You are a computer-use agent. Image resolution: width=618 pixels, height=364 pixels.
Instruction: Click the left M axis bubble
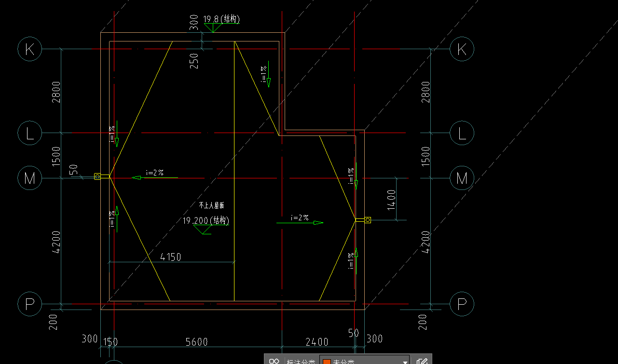click(x=30, y=178)
